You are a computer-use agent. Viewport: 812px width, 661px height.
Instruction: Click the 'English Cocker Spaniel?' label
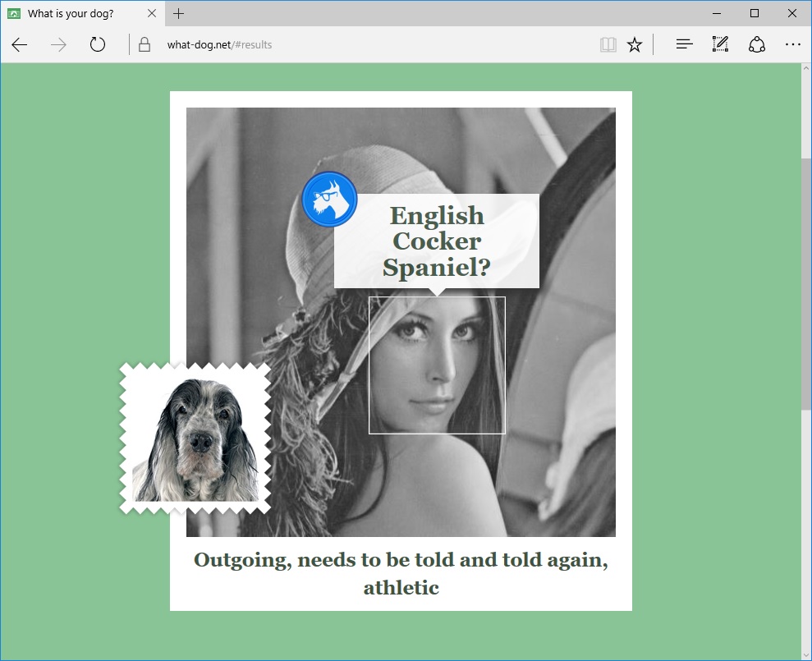point(437,241)
